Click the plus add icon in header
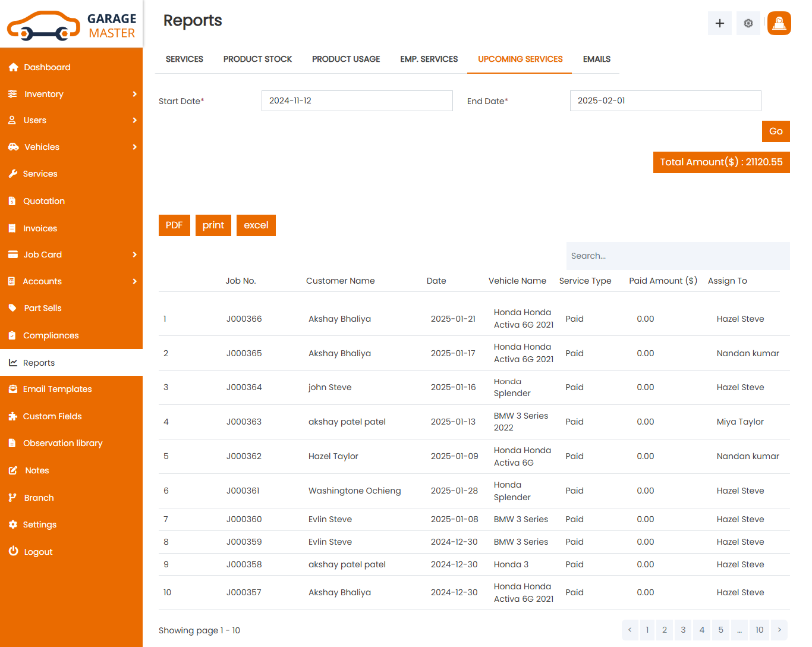812x647 pixels. coord(719,23)
